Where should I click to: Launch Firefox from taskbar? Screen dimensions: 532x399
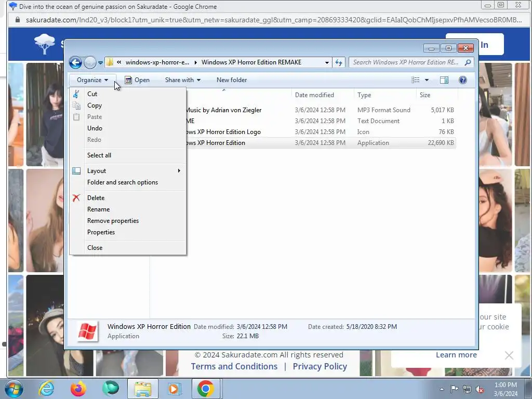(78, 389)
